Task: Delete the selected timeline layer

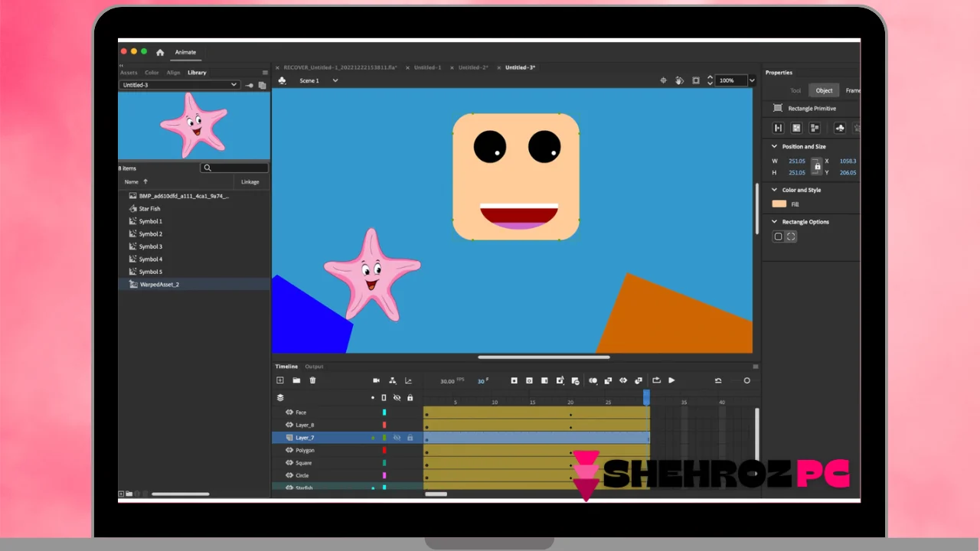Action: click(x=312, y=380)
